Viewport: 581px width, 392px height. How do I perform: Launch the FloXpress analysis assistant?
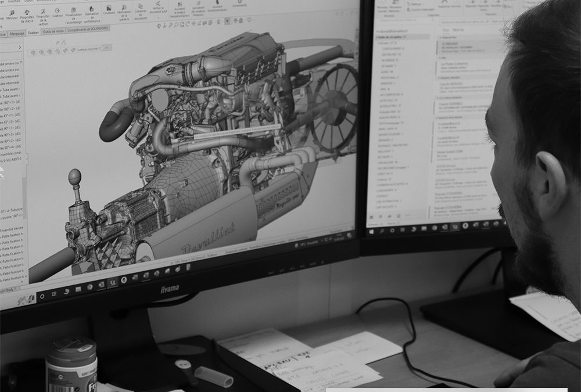tap(198, 9)
